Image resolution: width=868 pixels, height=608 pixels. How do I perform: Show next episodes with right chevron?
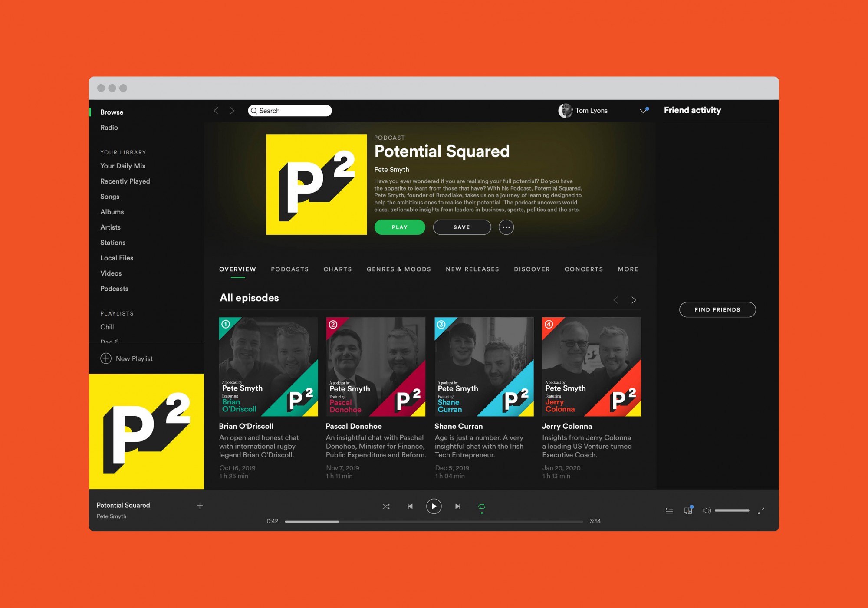(634, 300)
